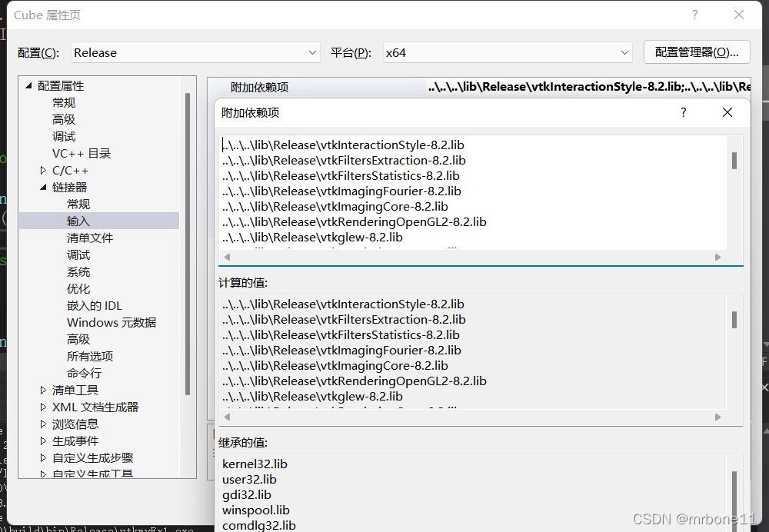
Task: Click help icon in Cube 属性页 title bar
Action: [x=695, y=15]
